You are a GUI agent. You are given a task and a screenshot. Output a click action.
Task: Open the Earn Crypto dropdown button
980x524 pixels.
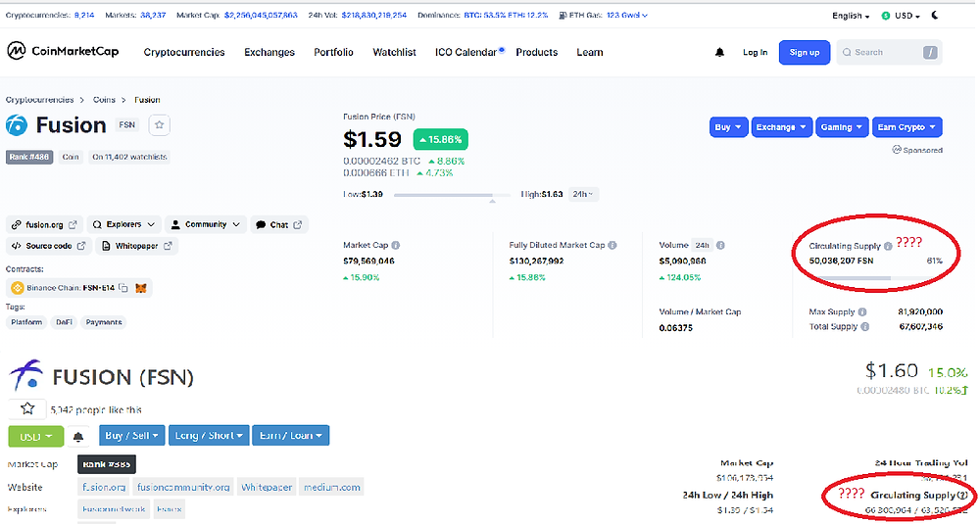coord(906,127)
